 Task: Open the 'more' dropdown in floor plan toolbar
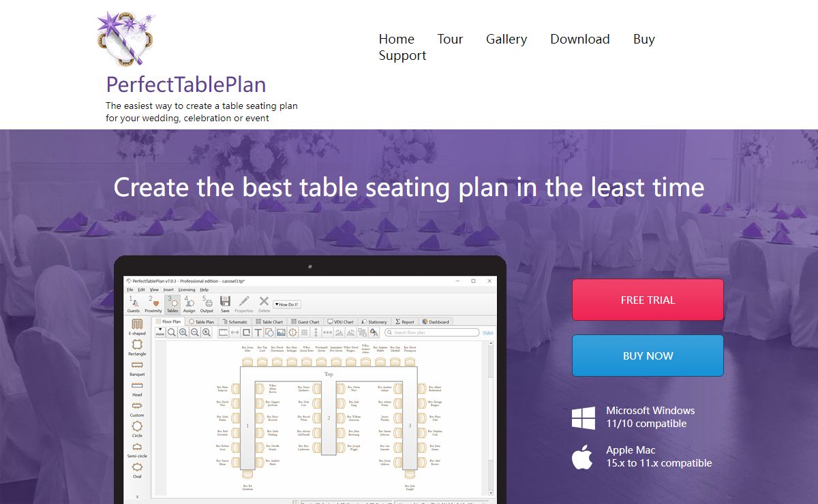(160, 332)
